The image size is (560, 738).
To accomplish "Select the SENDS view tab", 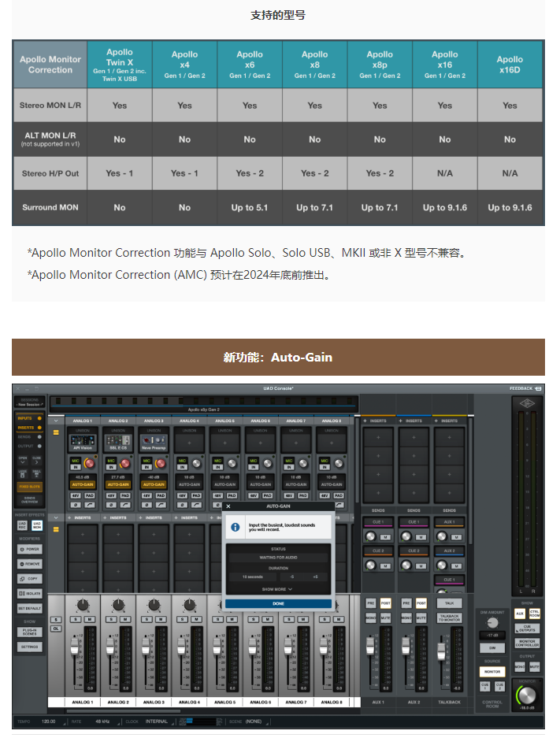I will point(30,437).
